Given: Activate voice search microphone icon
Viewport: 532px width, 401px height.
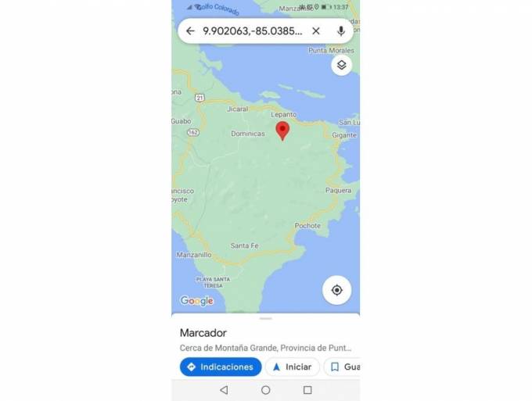Looking at the screenshot, I should click(x=341, y=31).
